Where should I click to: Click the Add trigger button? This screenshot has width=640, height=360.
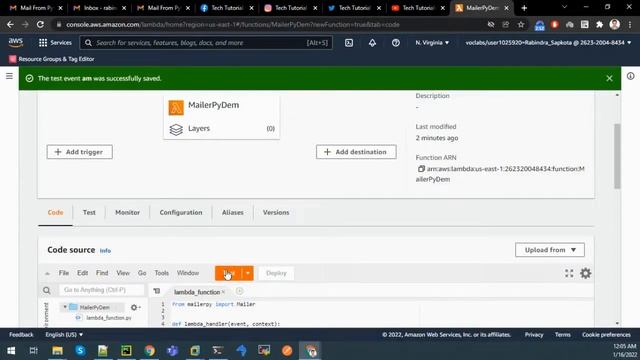80,152
